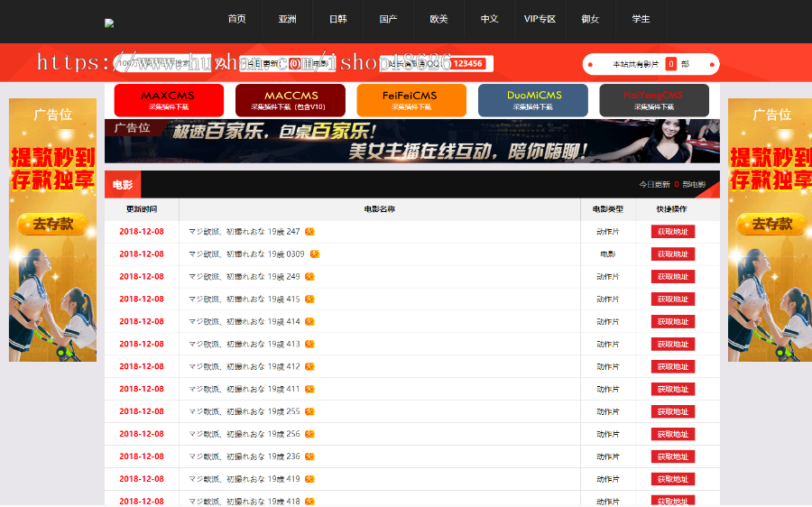
Task: Click the 100万影片 search input field
Action: [x=162, y=64]
